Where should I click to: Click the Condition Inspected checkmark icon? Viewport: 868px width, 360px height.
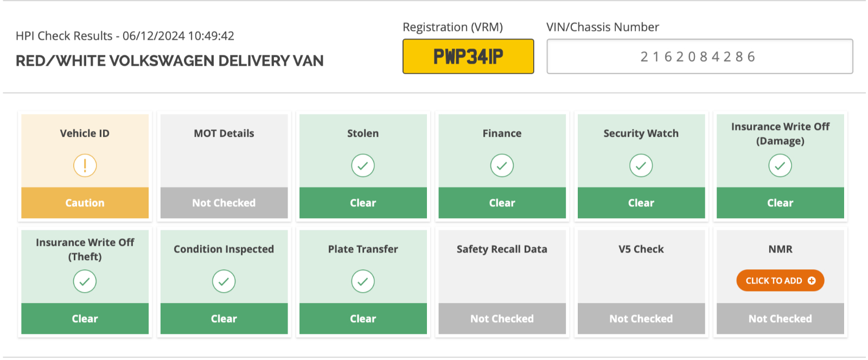pyautogui.click(x=224, y=281)
